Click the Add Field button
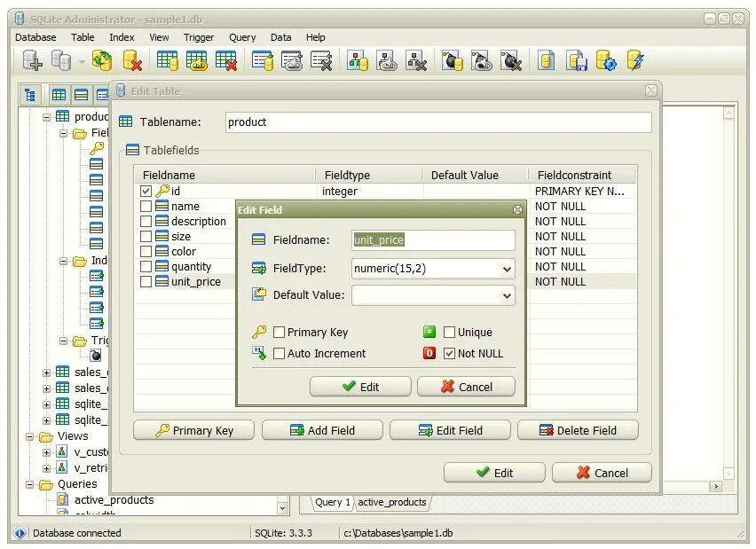The width and height of the screenshot is (756, 549). point(322,430)
